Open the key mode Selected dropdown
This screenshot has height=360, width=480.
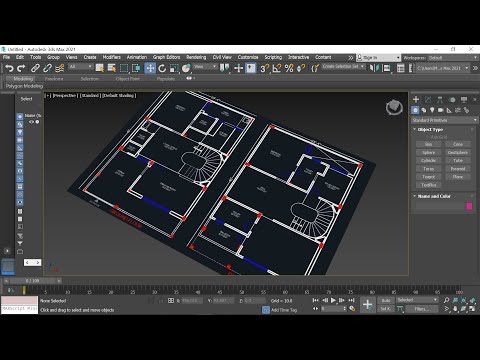click(417, 300)
